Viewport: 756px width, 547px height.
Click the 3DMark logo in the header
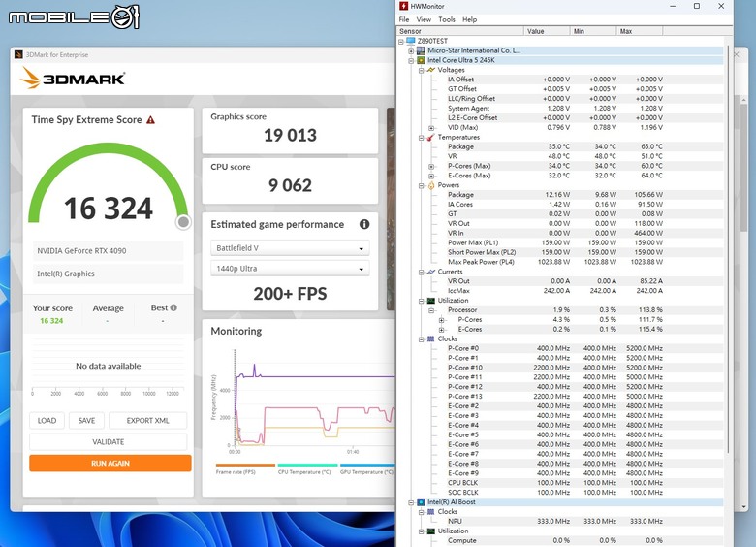pyautogui.click(x=73, y=79)
